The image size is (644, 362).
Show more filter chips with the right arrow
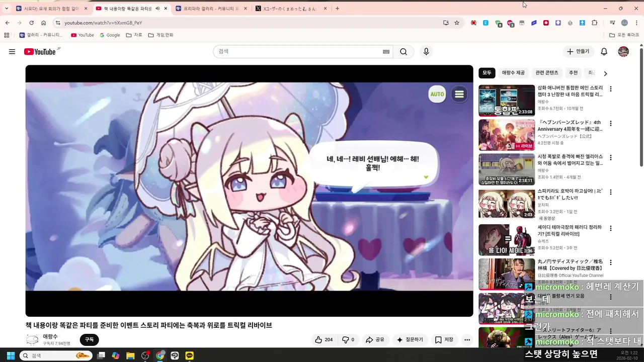pyautogui.click(x=605, y=73)
